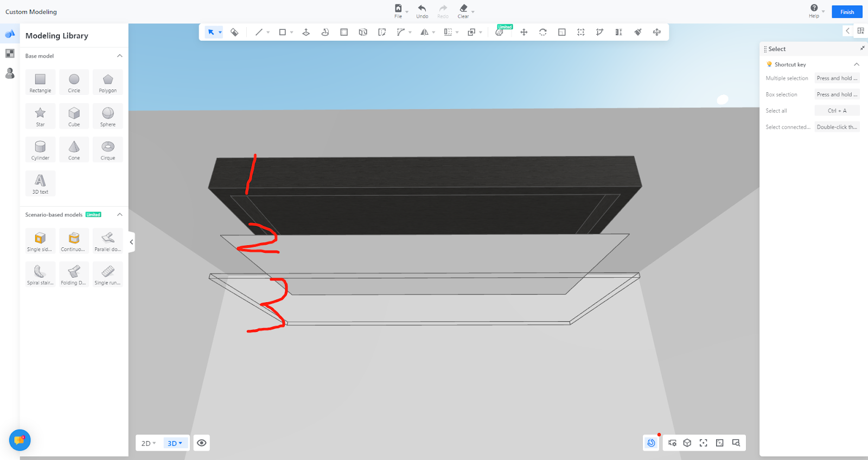Click Undo in the top bar

422,11
